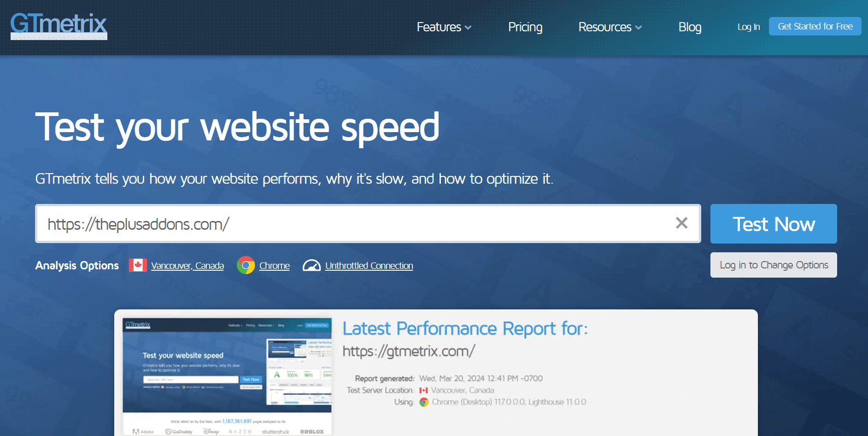Click Log in to Change Options button
Image resolution: width=868 pixels, height=436 pixels.
tap(774, 265)
